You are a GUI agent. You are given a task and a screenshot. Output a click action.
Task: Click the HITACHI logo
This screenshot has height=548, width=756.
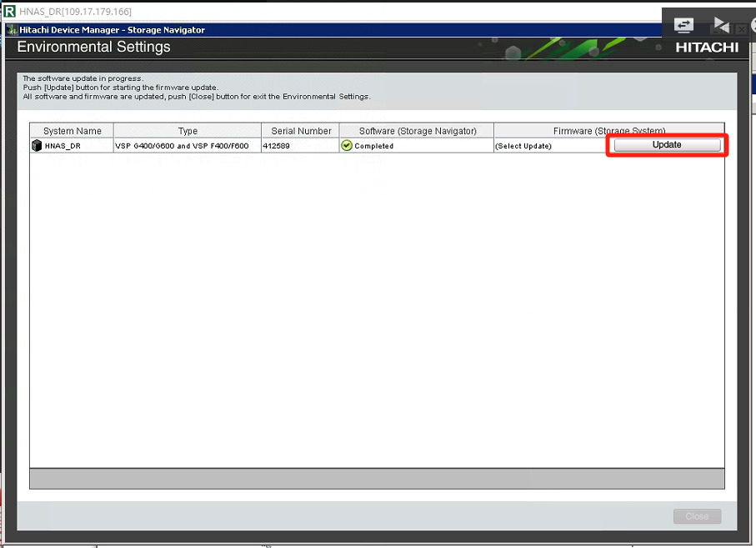[707, 48]
